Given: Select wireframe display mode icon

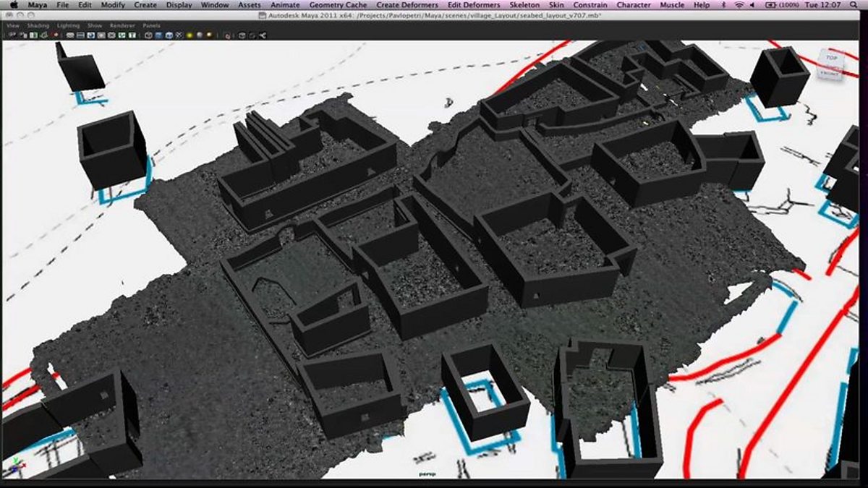Looking at the screenshot, I should click(148, 35).
